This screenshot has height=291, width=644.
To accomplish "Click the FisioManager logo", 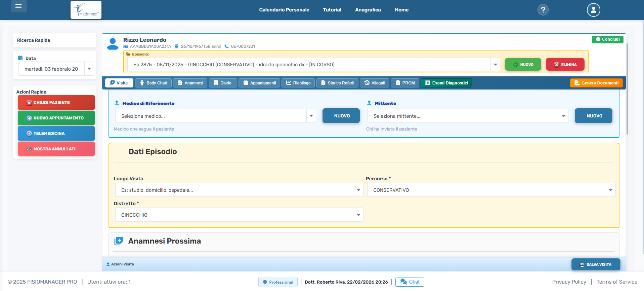I will pos(86,10).
